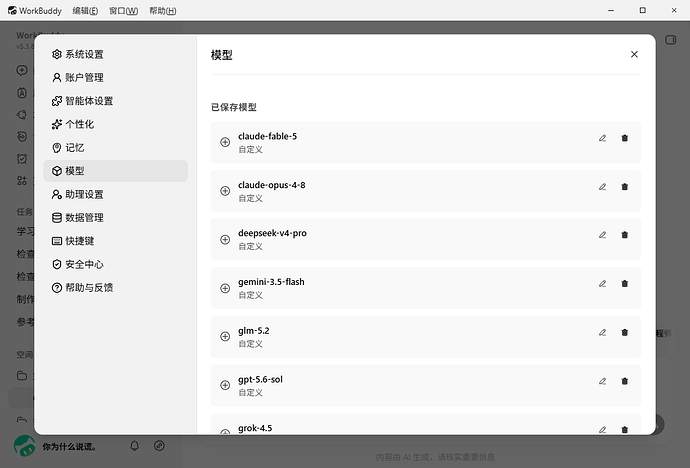Toggle the side panel icon at top right
The height and width of the screenshot is (468, 690).
(671, 40)
